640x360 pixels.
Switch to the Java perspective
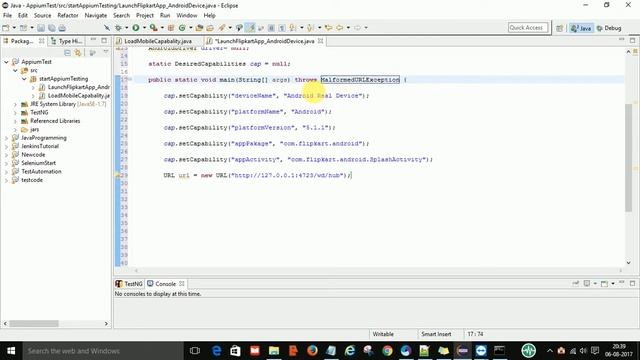coord(581,28)
